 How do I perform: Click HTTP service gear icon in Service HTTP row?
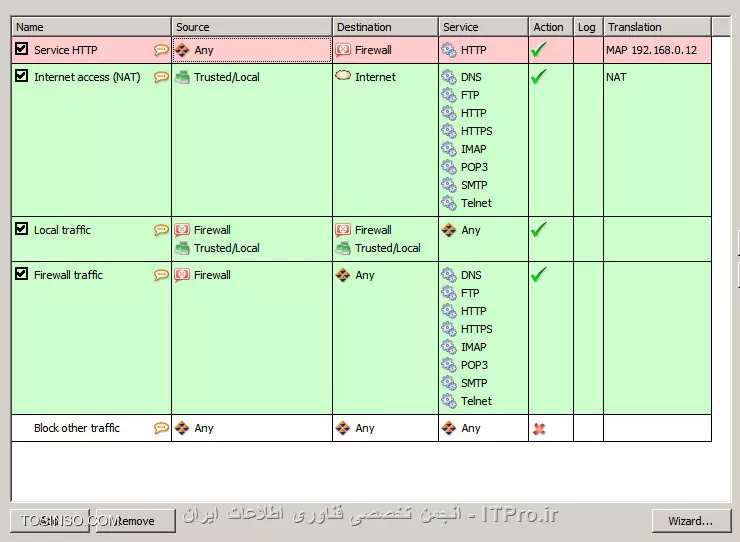[449, 50]
